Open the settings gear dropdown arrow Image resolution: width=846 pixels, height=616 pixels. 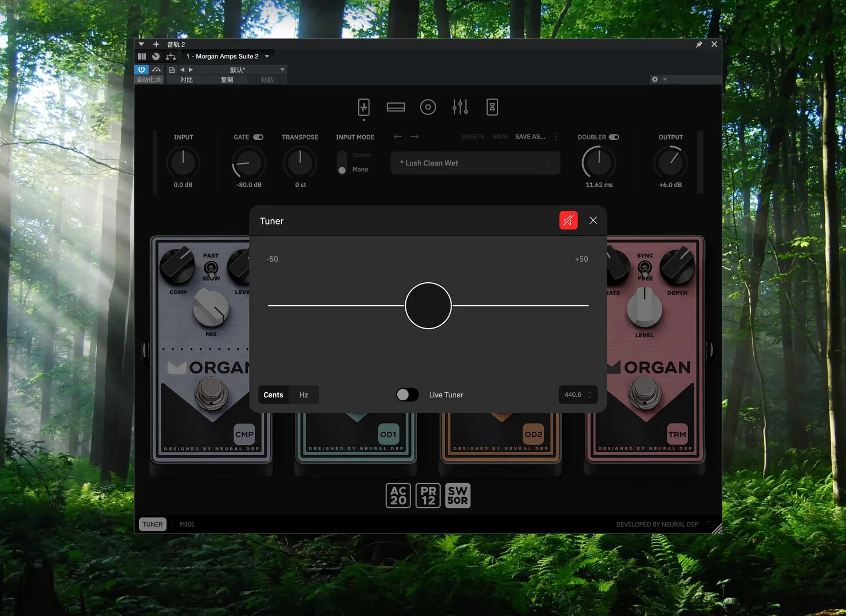(x=665, y=80)
